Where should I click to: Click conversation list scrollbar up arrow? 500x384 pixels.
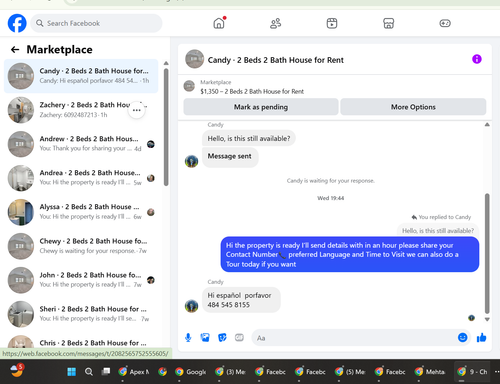click(166, 63)
